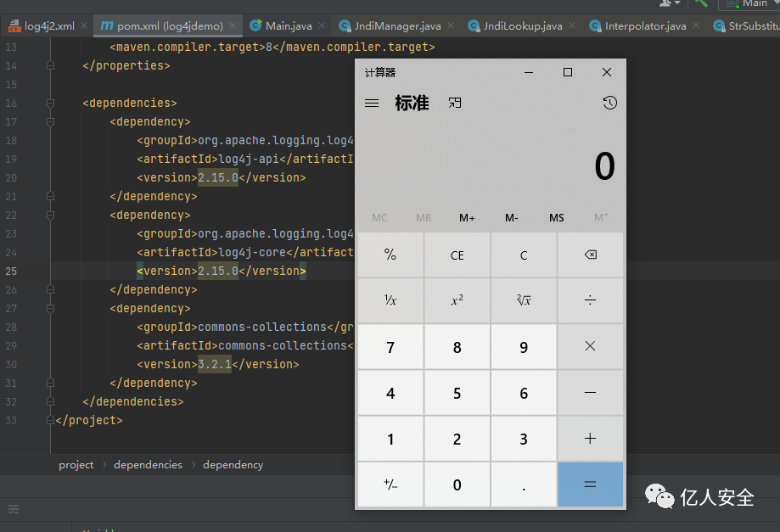Click the blue equals key
The height and width of the screenshot is (532, 780).
coord(591,484)
